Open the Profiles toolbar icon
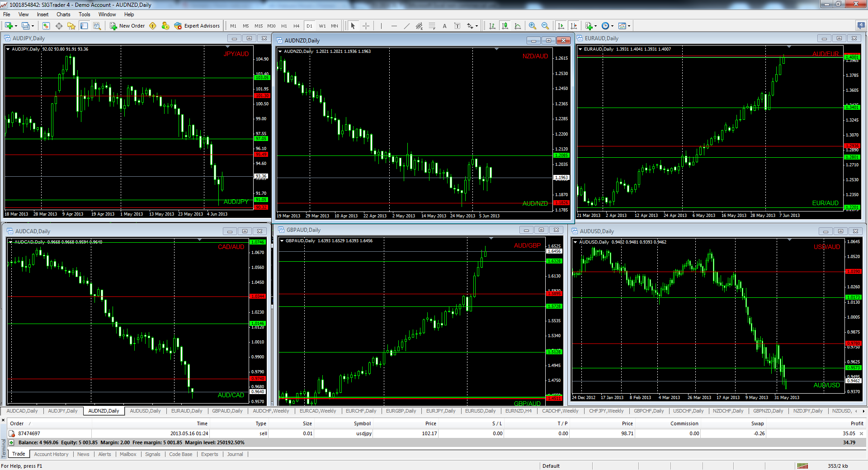 coord(26,26)
